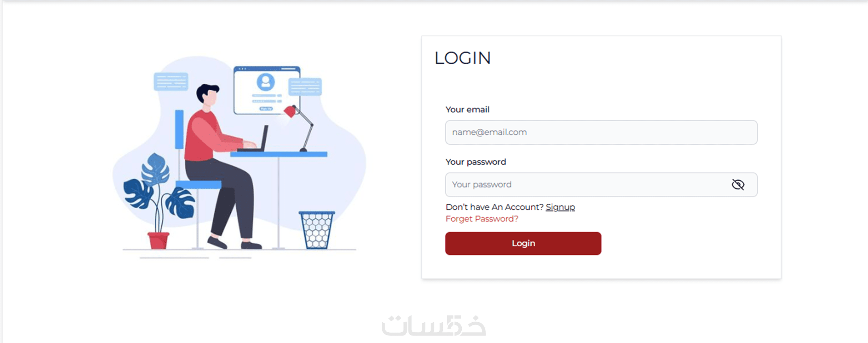
Task: Click the LOGIN heading text
Action: pos(462,58)
